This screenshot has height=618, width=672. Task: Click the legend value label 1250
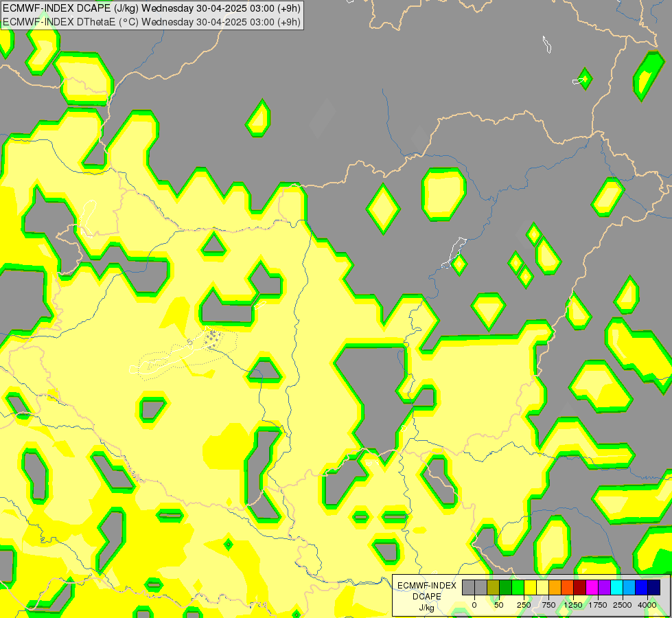(x=573, y=605)
